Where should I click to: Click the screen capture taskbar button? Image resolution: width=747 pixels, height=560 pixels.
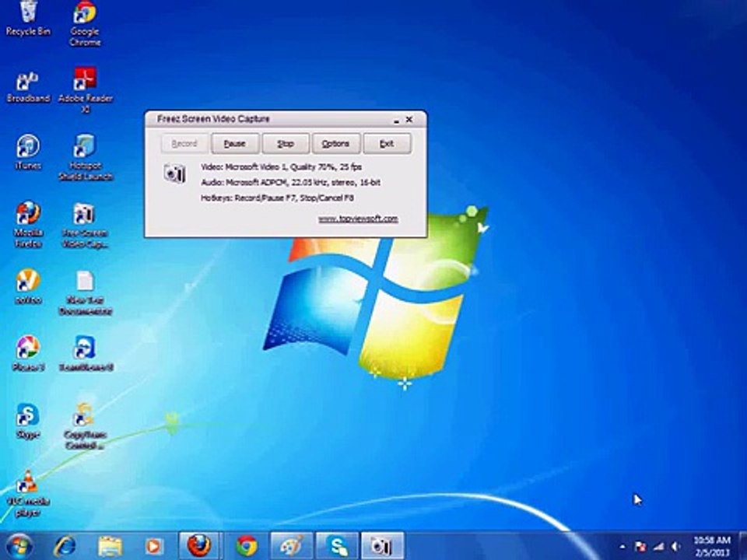click(383, 546)
